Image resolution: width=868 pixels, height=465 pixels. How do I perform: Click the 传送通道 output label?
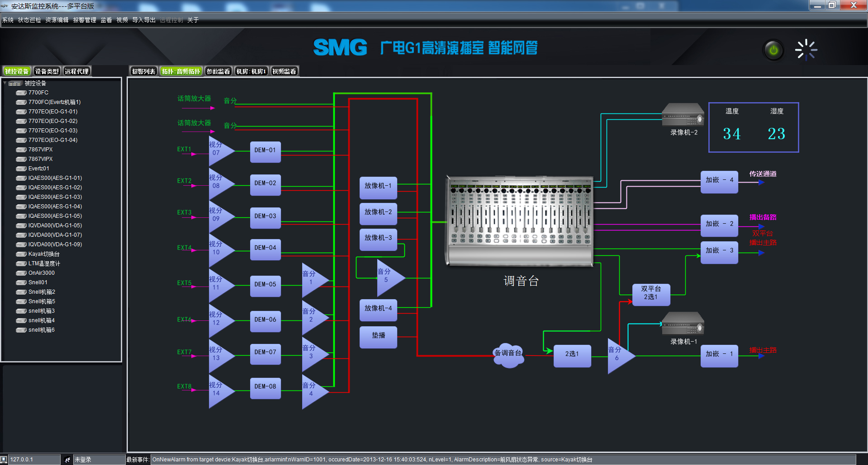(763, 174)
